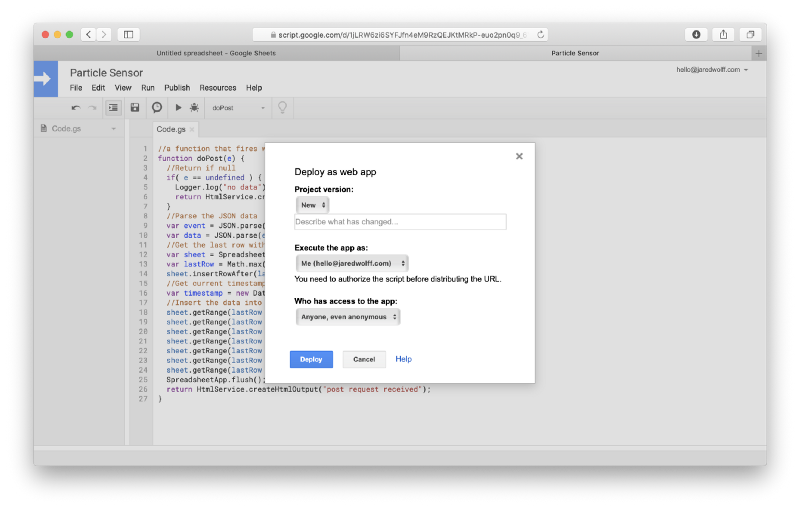Image resolution: width=800 pixels, height=510 pixels.
Task: Click the Safari back button
Action: click(89, 34)
